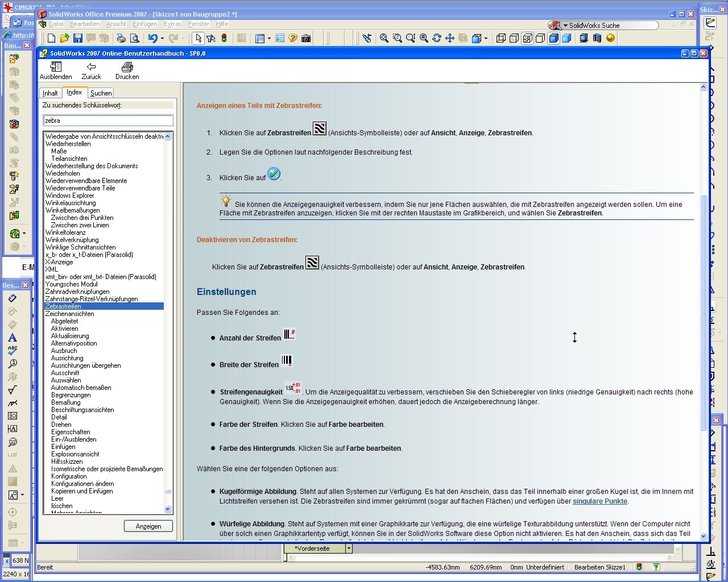The image size is (728, 582).
Task: Click the Geometric Tolerance icon
Action: [x=13, y=416]
